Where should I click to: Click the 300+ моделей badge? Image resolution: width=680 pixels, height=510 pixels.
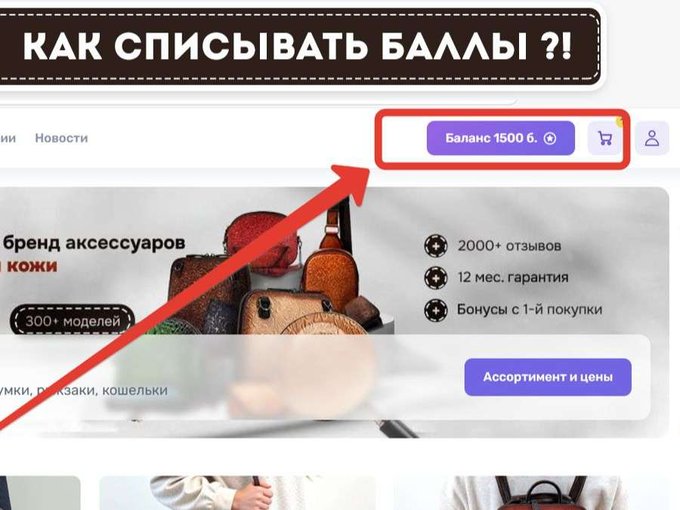click(x=72, y=321)
